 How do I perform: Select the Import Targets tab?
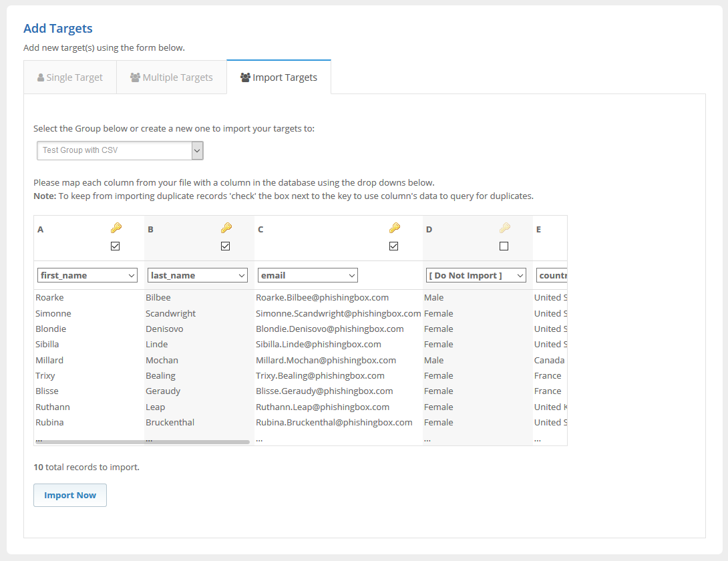point(279,77)
